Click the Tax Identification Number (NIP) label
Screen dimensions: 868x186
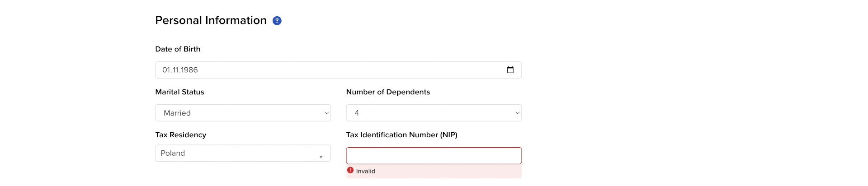coord(401,135)
